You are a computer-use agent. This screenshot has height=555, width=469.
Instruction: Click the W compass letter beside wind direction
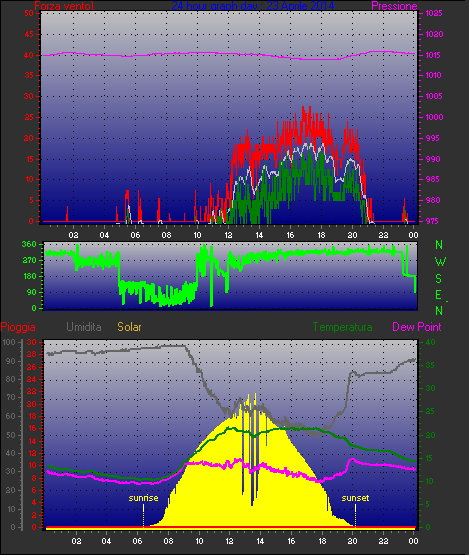pos(440,262)
